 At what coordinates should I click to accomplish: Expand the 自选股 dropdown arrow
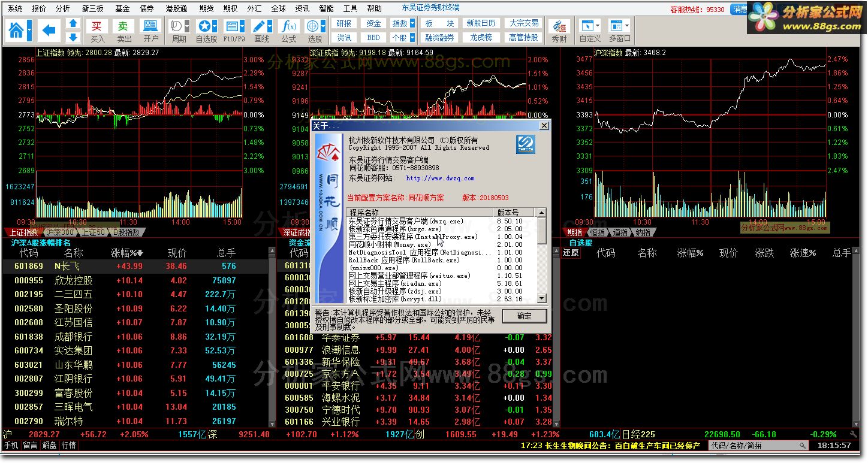point(215,26)
